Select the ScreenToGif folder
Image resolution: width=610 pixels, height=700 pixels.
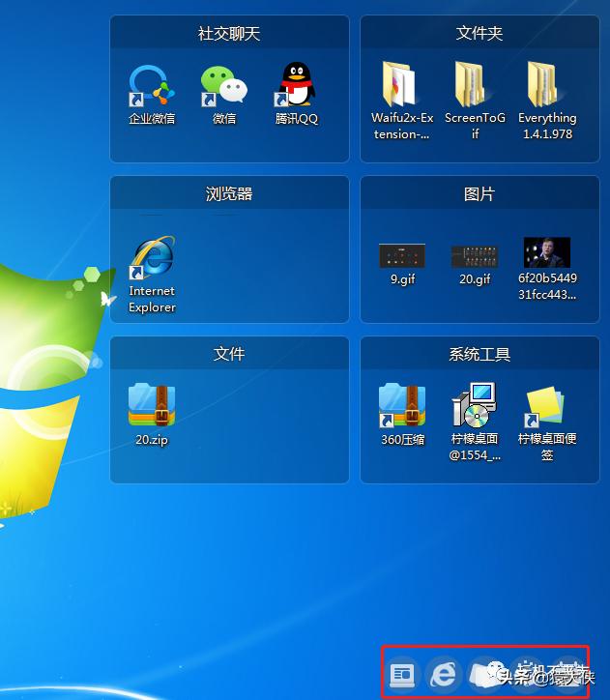(474, 84)
